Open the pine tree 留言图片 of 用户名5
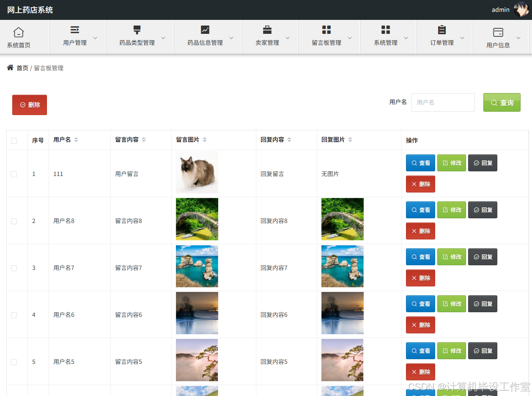 pyautogui.click(x=197, y=360)
